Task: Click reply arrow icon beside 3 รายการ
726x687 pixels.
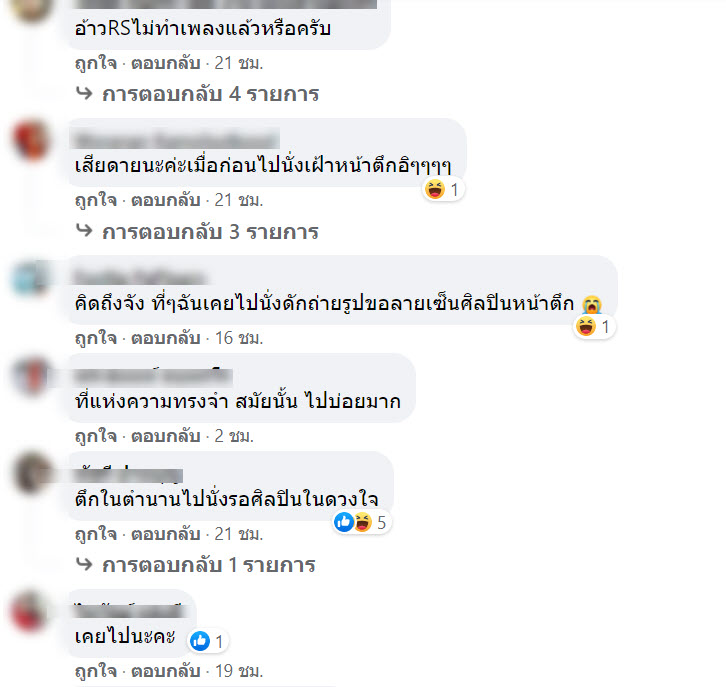Action: [x=84, y=231]
